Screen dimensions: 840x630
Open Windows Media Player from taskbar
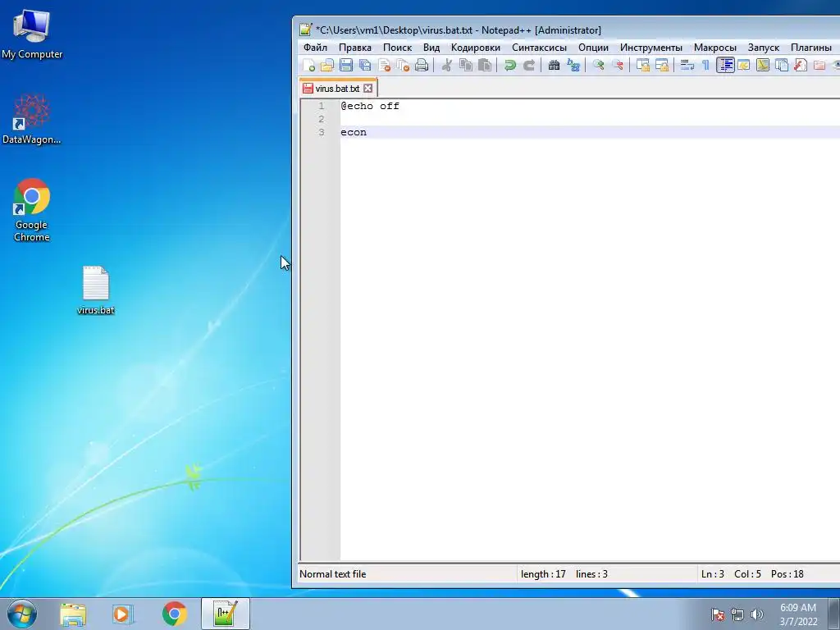123,614
